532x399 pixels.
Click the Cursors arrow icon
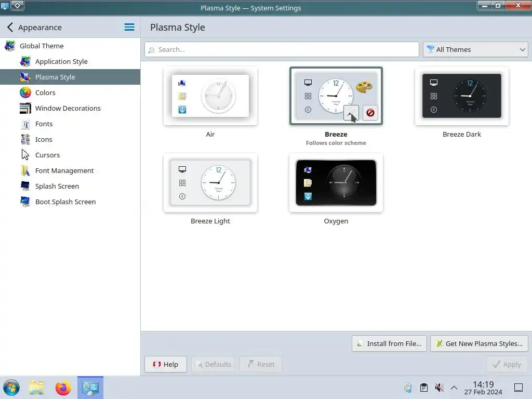[x=25, y=155]
